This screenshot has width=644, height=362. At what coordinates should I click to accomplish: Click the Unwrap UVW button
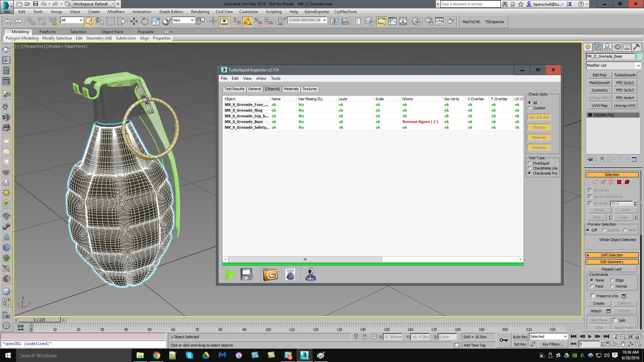coord(625,106)
